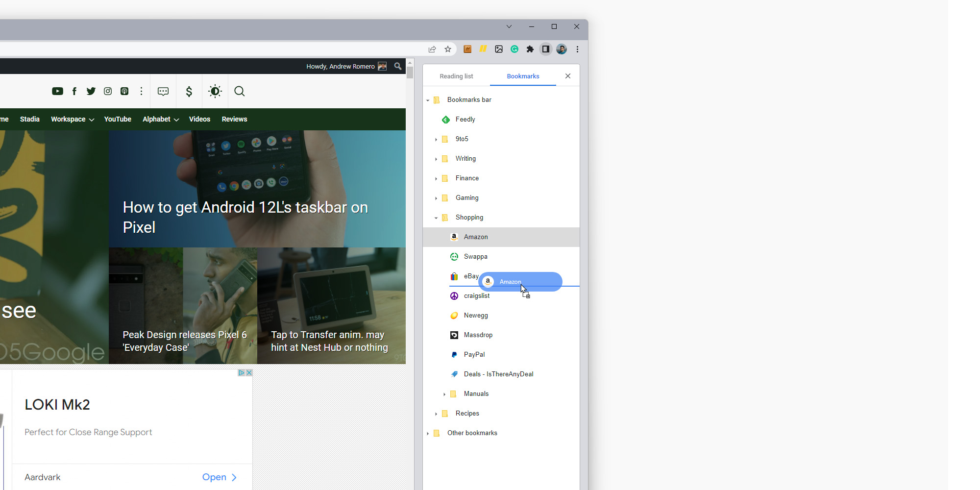Screen dimensions: 980x490
Task: Select the Stadia menu item
Action: click(29, 119)
